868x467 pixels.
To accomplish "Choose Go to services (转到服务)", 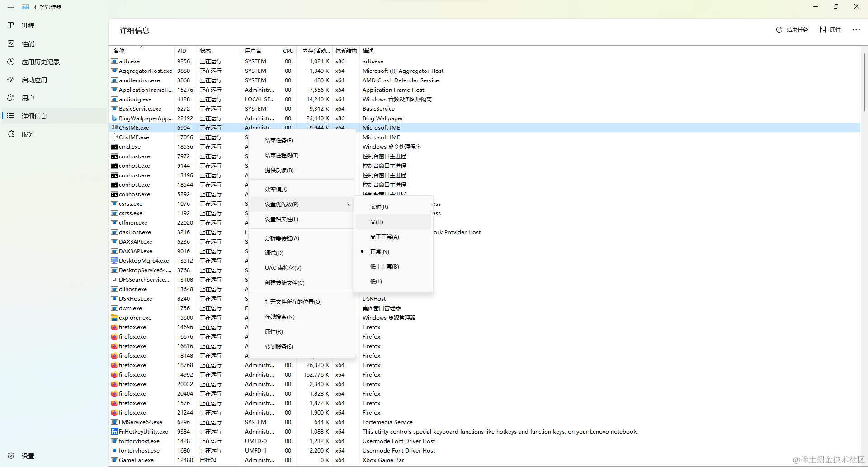I will [302, 347].
